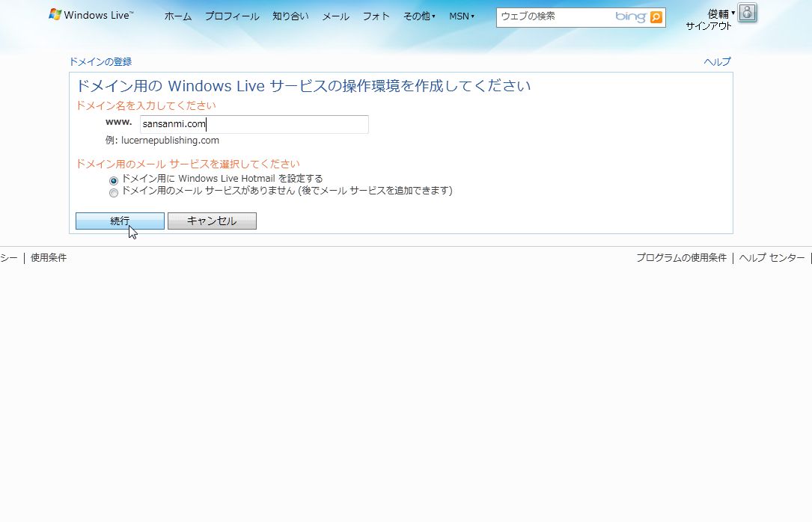Click the キャンセル button

[212, 221]
